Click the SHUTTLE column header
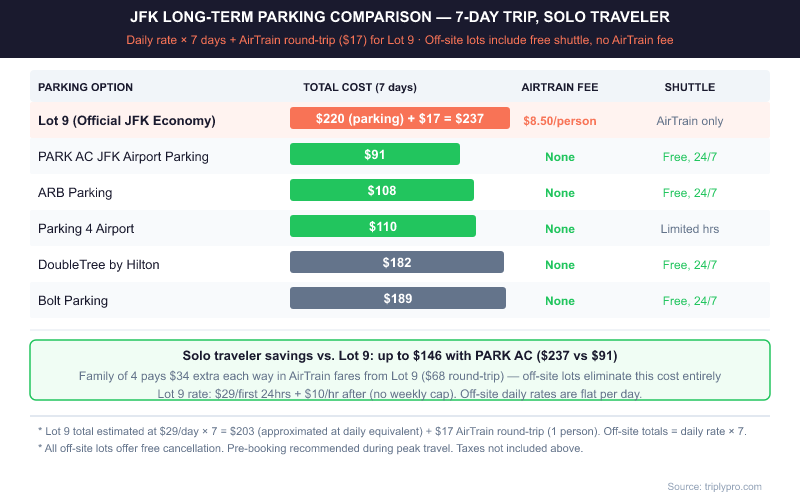Viewport: 800px width, 500px height. click(x=689, y=87)
